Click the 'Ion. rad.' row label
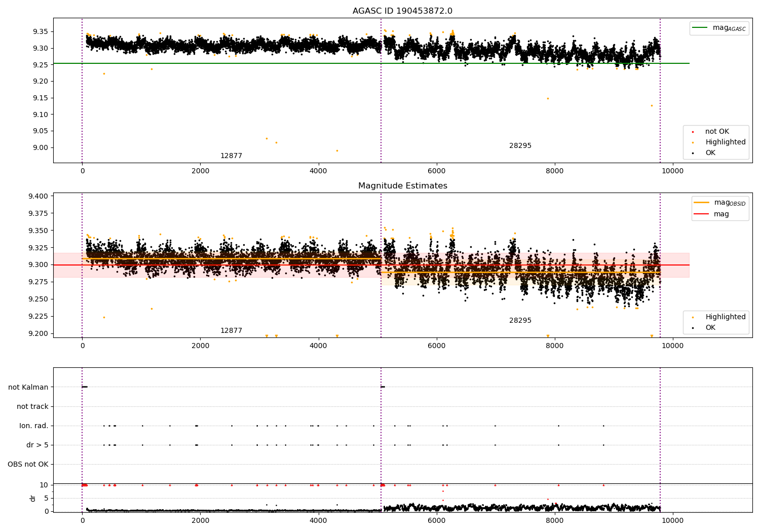This screenshot has height=532, width=760. coord(34,426)
